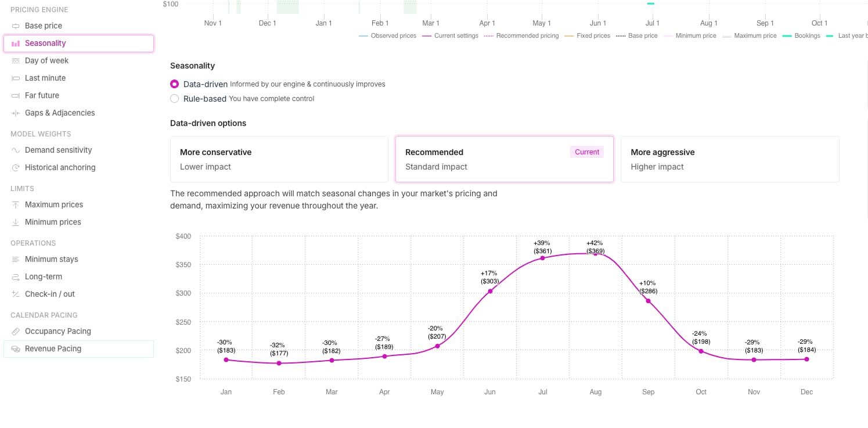868x428 pixels.
Task: Click the Fixed prices legend color swatch
Action: pos(568,36)
